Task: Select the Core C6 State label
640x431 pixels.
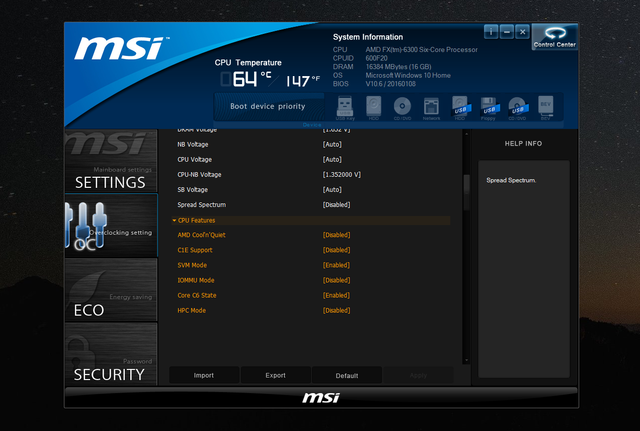Action: (x=197, y=295)
